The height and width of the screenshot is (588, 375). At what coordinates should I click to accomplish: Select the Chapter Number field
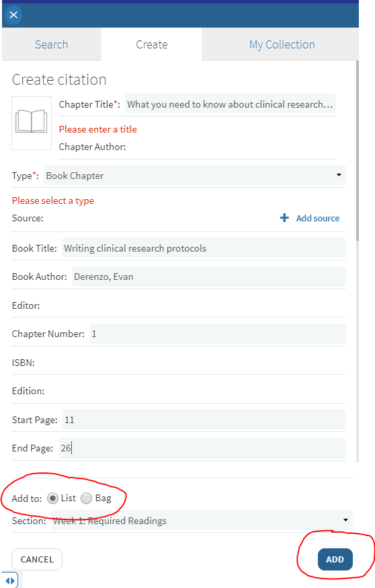218,334
